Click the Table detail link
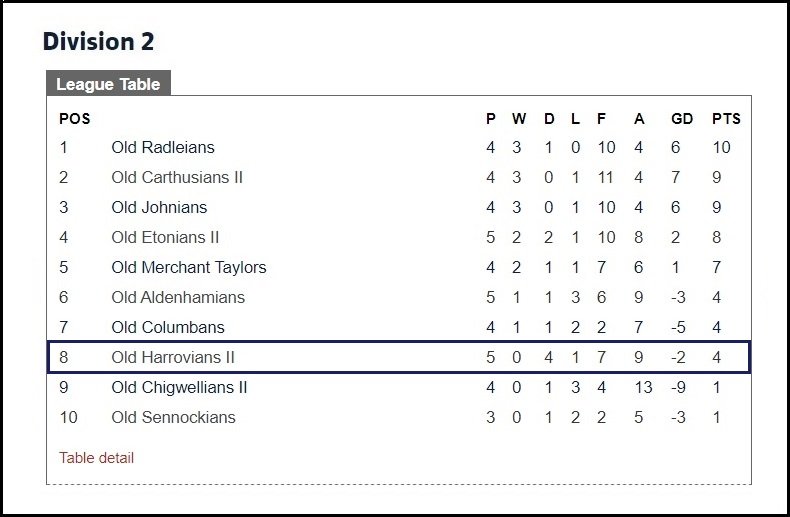 96,458
